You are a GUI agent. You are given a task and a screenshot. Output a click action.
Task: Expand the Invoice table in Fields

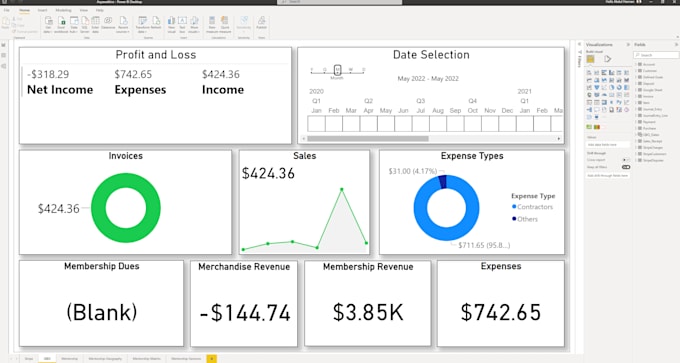point(636,96)
